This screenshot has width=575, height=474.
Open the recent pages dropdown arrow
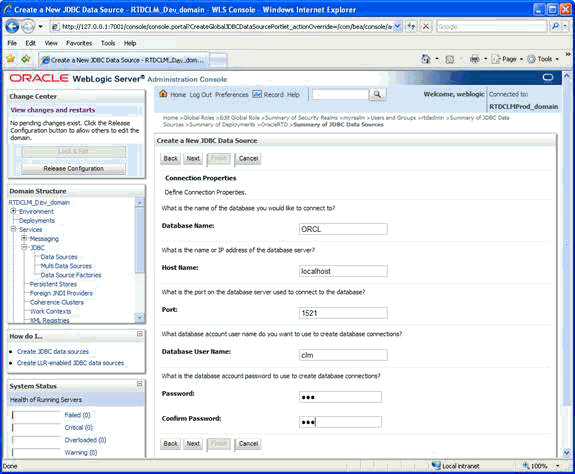click(40, 26)
